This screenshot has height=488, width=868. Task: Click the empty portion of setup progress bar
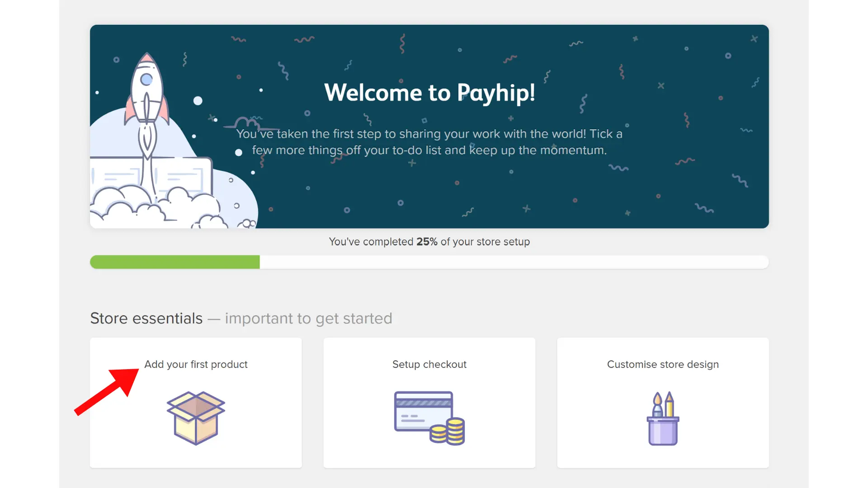pyautogui.click(x=514, y=262)
